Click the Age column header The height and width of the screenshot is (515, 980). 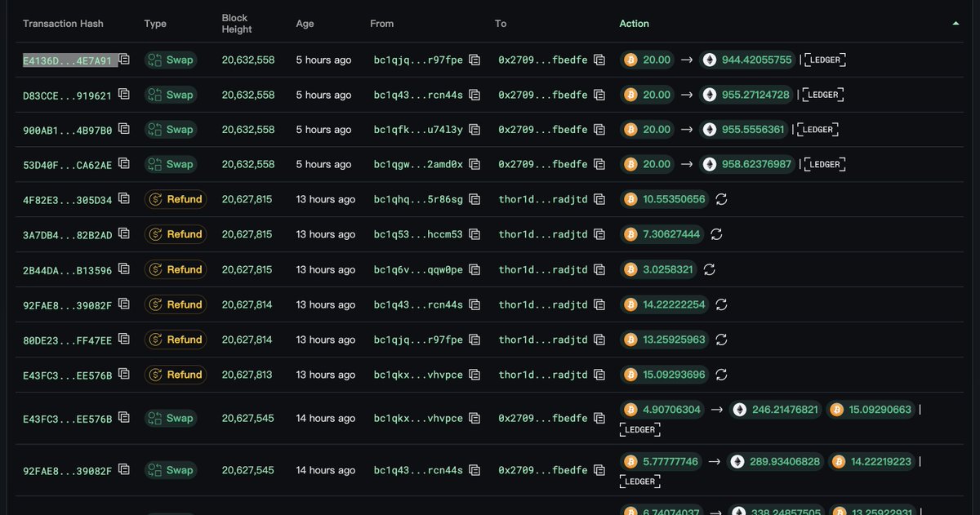(x=305, y=24)
